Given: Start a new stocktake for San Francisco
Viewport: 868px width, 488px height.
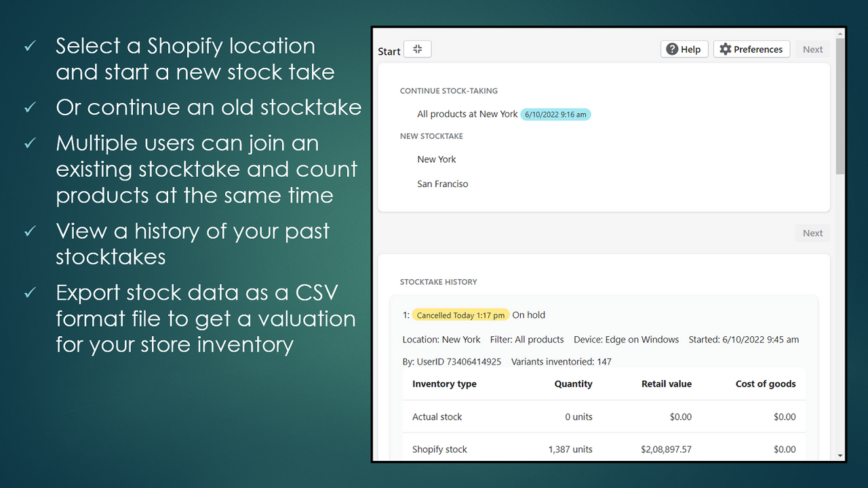Looking at the screenshot, I should coord(442,183).
